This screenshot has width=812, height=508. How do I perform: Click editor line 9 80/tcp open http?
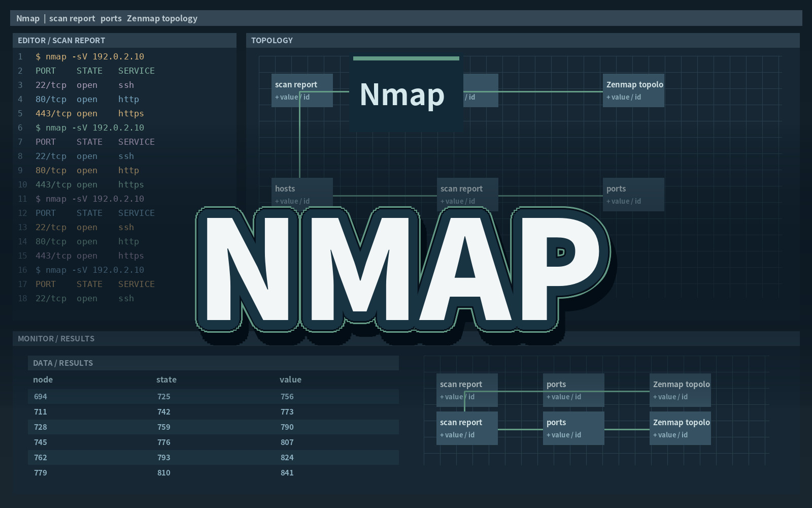(87, 170)
